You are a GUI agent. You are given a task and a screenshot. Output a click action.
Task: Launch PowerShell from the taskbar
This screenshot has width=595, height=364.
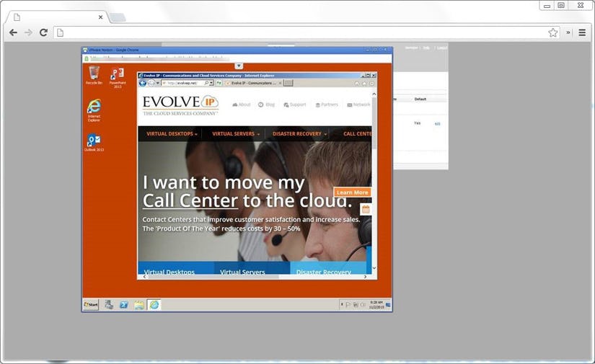coord(124,304)
